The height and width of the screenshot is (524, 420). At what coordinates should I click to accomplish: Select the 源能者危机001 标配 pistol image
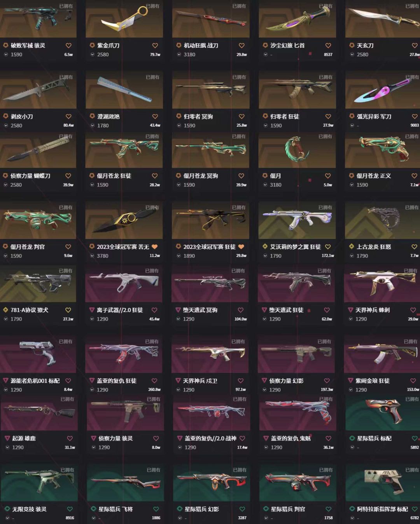[x=38, y=355]
